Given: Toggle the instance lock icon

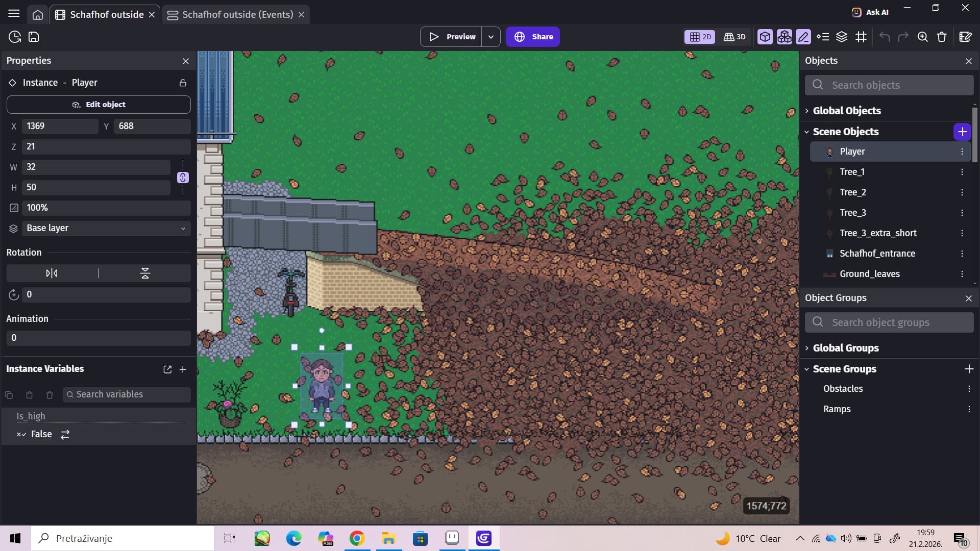Looking at the screenshot, I should (x=183, y=83).
